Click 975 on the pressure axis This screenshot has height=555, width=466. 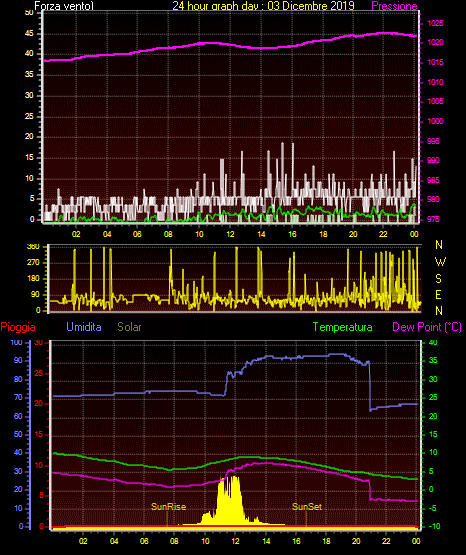pyautogui.click(x=433, y=219)
